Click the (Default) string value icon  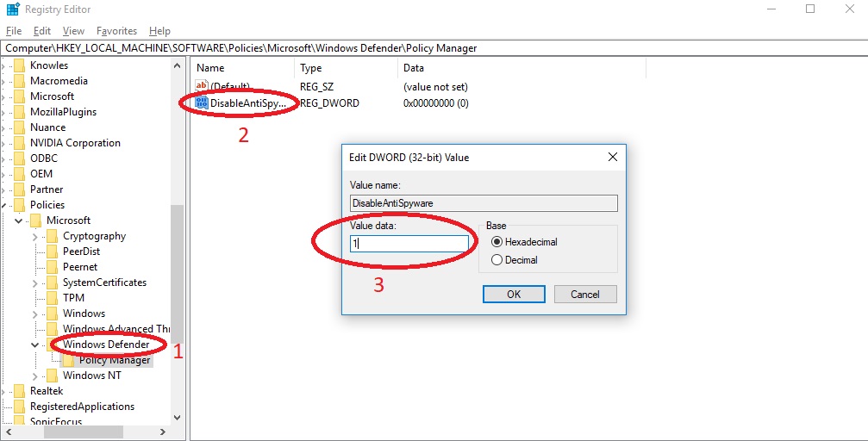[202, 87]
